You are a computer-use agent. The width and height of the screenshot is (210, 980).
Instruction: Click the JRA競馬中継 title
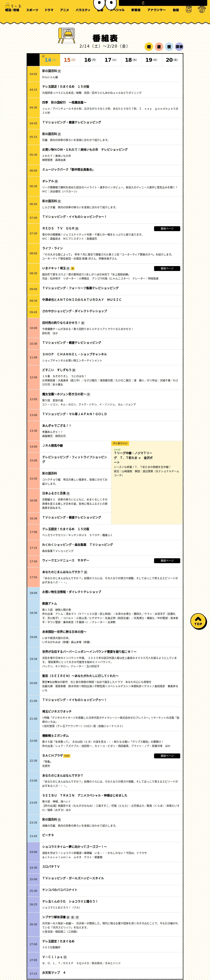coord(53,445)
